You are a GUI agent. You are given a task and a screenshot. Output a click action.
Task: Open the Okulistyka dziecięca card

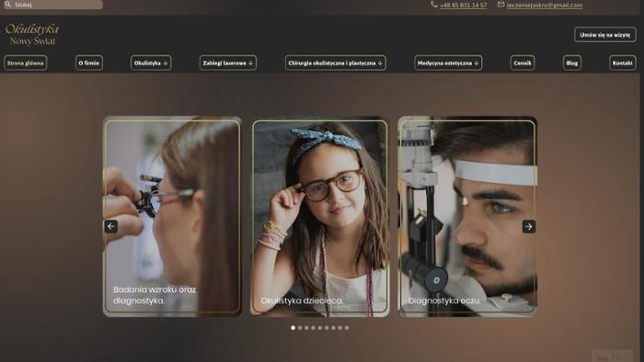pos(319,217)
